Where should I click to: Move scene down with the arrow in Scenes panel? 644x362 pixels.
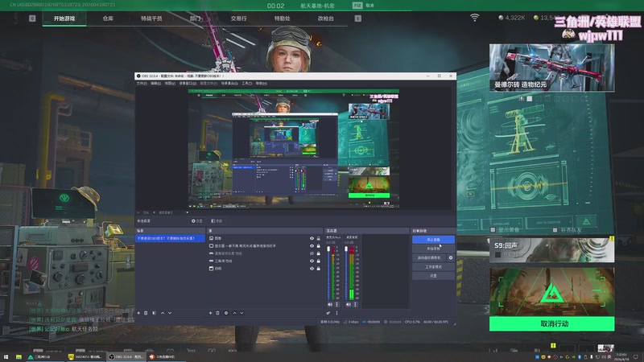(x=170, y=313)
